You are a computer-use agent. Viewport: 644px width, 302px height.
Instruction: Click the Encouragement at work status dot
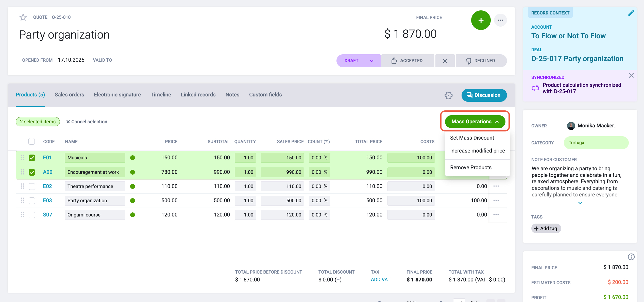click(x=132, y=172)
